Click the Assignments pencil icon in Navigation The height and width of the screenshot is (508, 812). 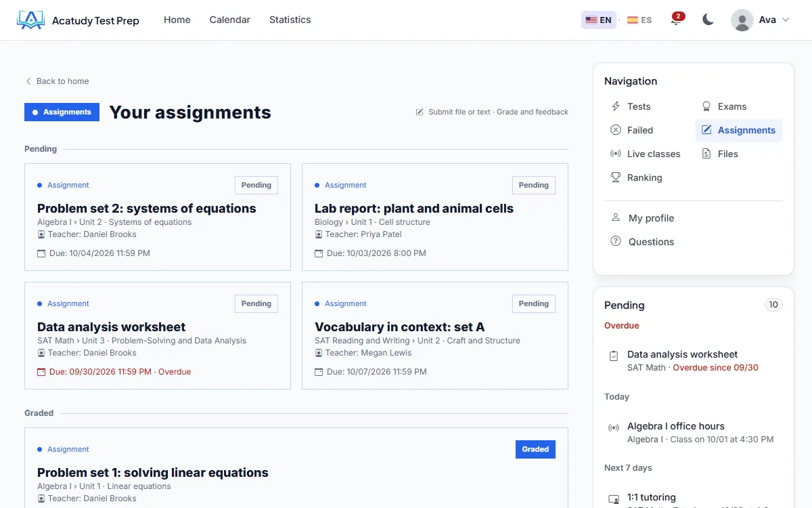(x=706, y=130)
